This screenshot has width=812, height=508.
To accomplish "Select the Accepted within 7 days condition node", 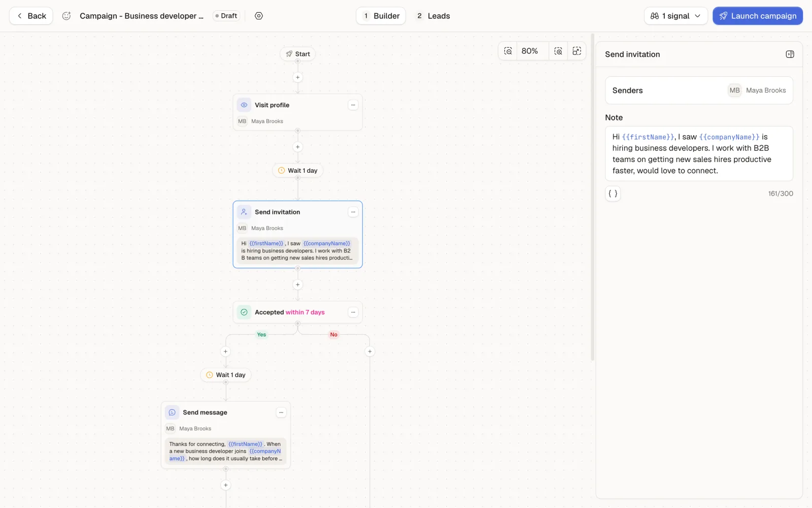I will (x=298, y=312).
